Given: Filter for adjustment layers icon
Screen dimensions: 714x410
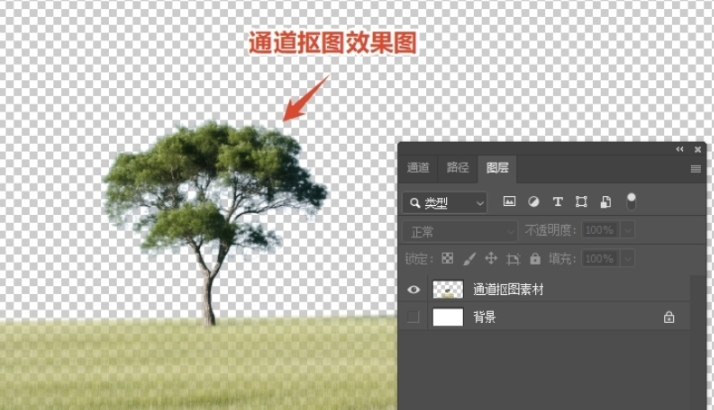Looking at the screenshot, I should click(x=533, y=201).
